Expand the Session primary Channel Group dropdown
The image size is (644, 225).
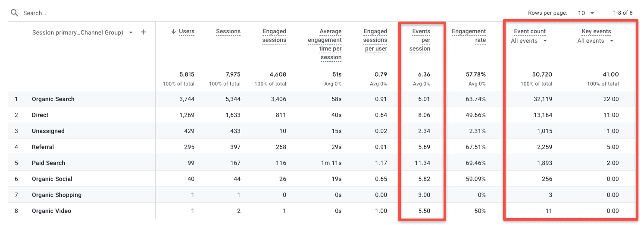pyautogui.click(x=131, y=33)
